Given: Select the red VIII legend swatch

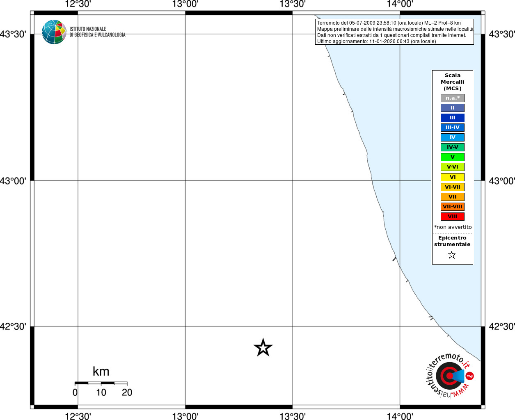Looking at the screenshot, I should tap(453, 217).
